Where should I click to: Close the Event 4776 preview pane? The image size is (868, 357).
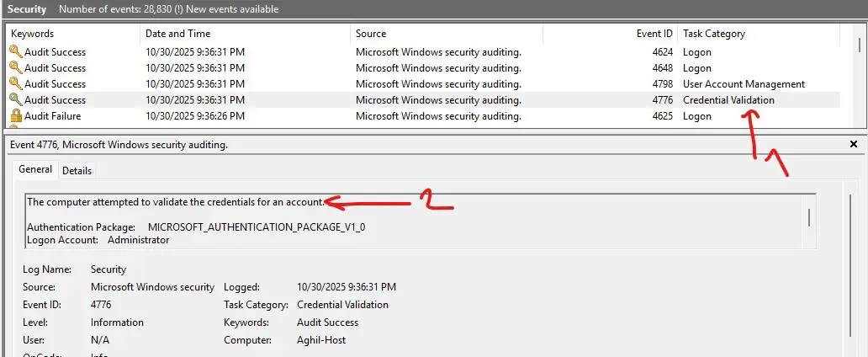click(x=855, y=145)
